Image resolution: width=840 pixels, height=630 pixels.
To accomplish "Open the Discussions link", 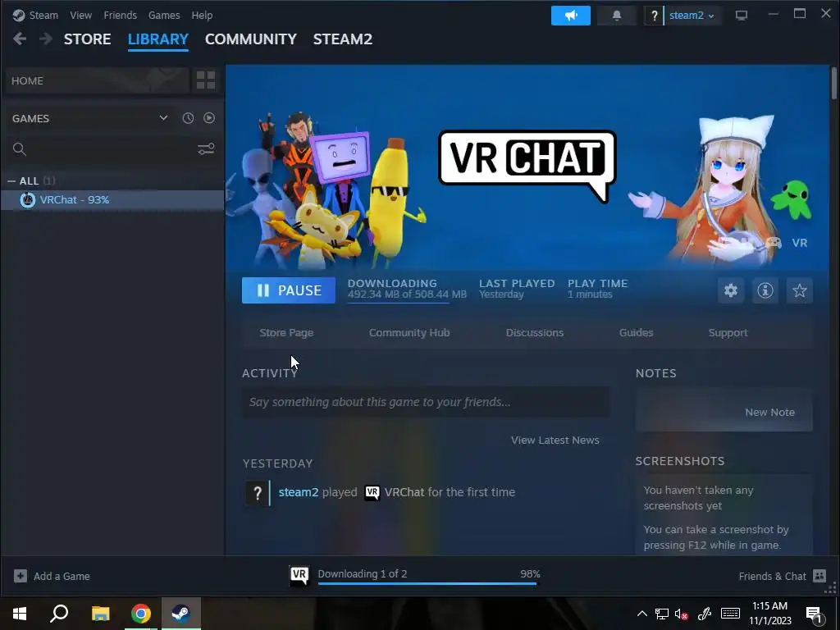I will pos(535,333).
